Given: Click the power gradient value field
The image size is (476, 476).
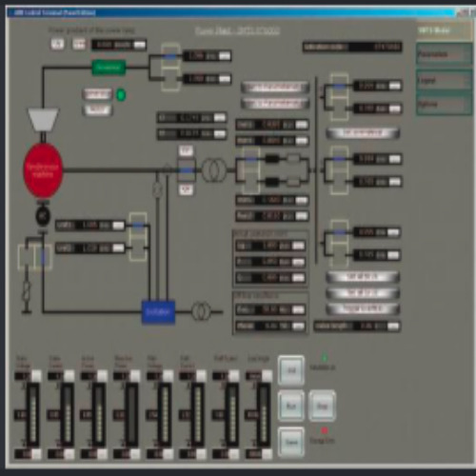Looking at the screenshot, I should pyautogui.click(x=119, y=45).
